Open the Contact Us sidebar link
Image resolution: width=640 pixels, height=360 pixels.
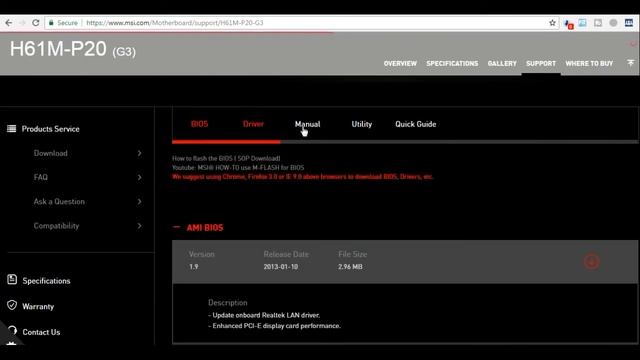41,332
